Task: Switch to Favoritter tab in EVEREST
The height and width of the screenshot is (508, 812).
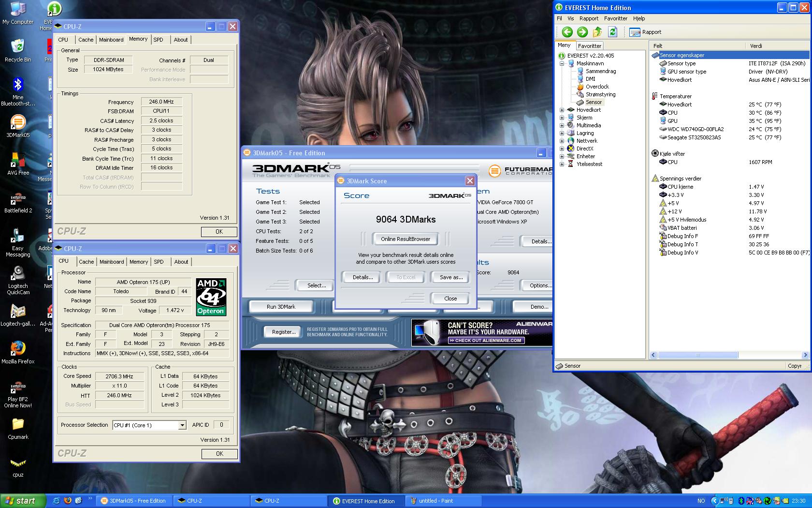Action: coord(590,46)
